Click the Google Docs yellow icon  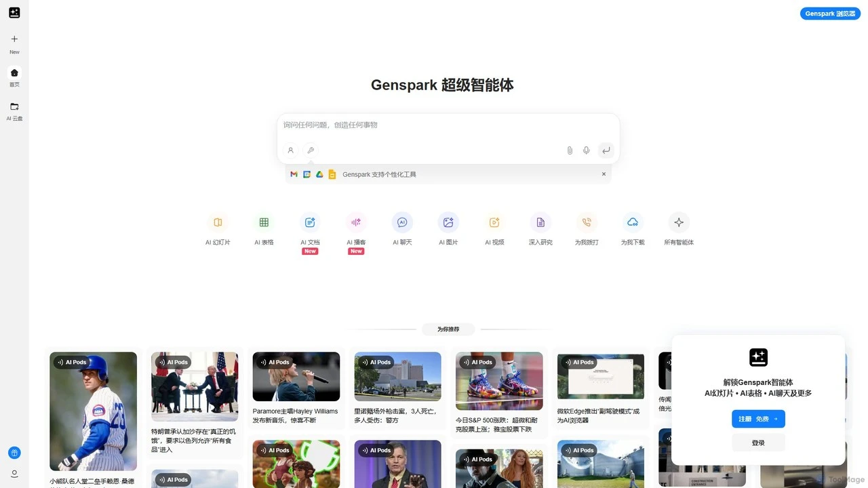(332, 174)
